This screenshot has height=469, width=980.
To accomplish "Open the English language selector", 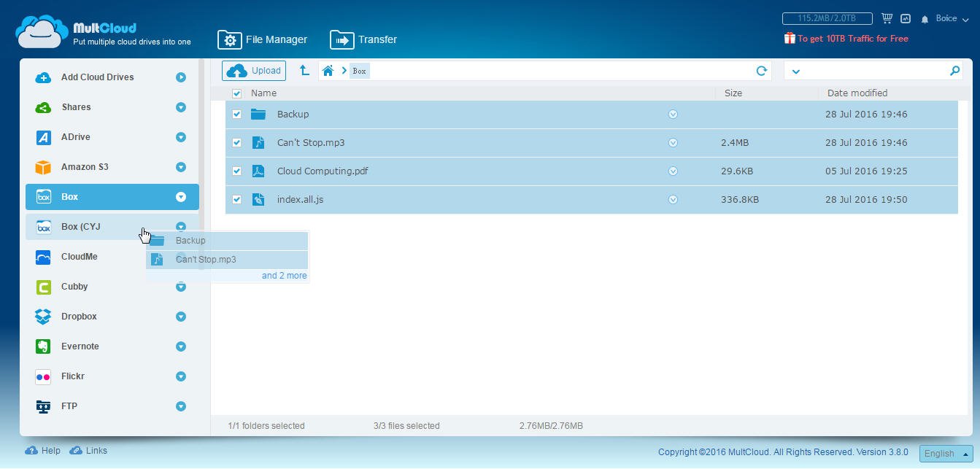I will point(946,453).
